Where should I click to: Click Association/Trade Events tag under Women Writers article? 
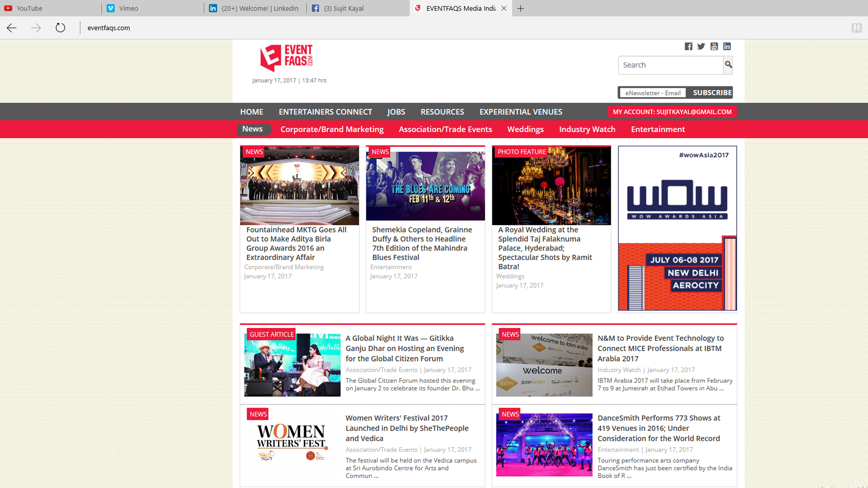tap(381, 450)
